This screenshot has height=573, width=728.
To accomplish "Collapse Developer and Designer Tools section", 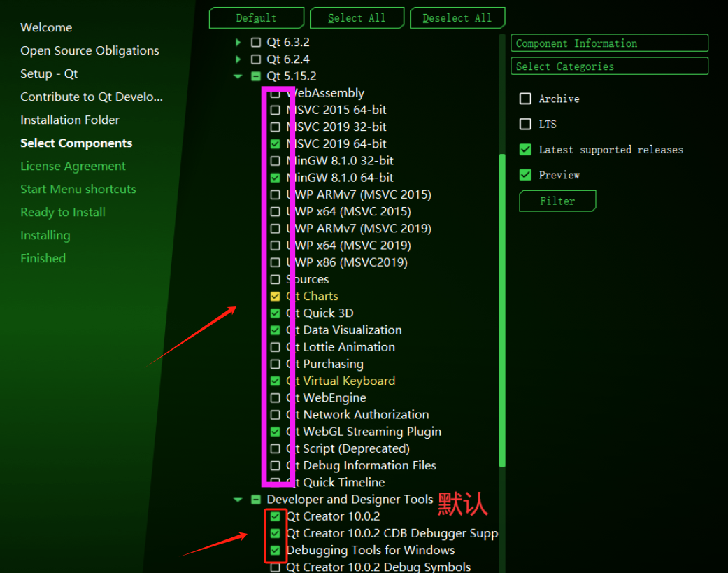I will tap(238, 500).
